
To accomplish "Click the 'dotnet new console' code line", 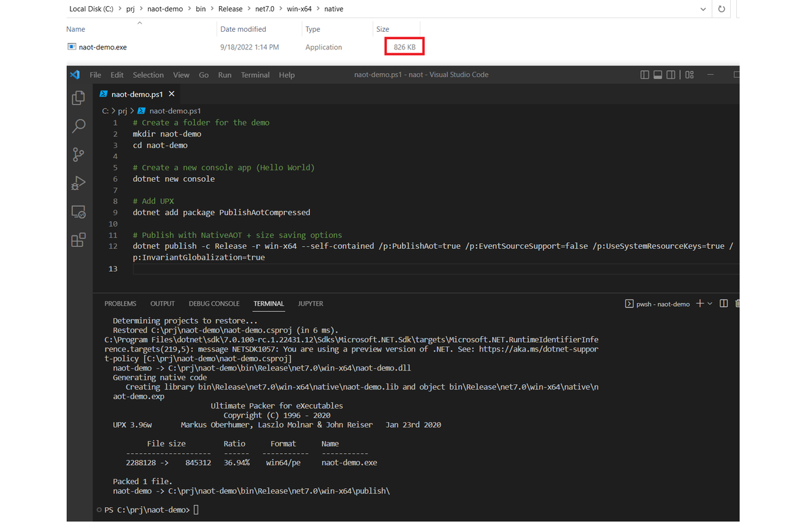I will 173,179.
